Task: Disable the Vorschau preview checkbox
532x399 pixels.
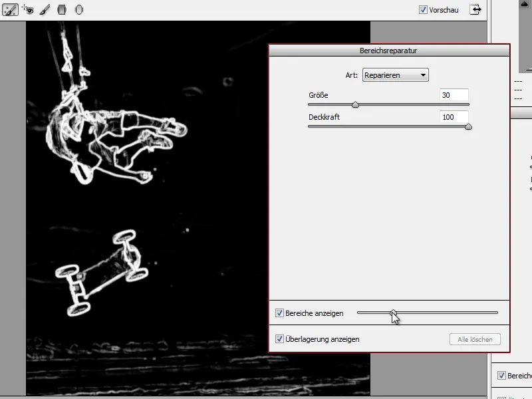Action: [424, 9]
